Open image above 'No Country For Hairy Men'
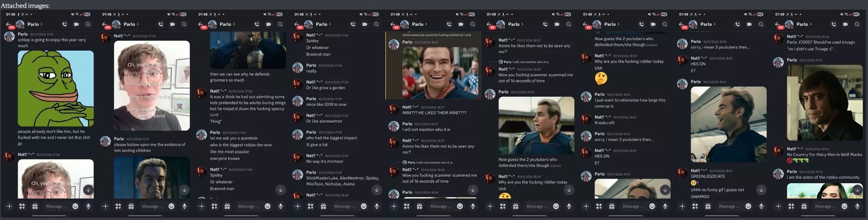The image size is (868, 220). point(825,102)
